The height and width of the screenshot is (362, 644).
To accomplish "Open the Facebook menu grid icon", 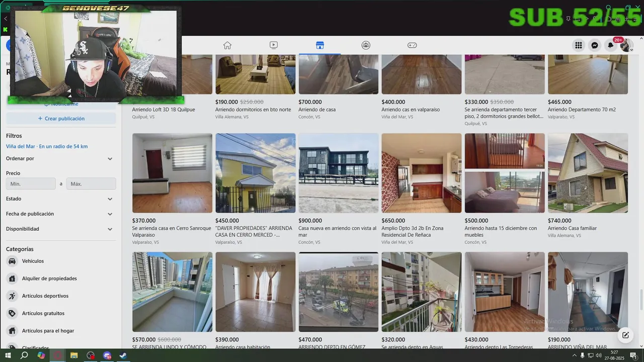I will (x=579, y=45).
